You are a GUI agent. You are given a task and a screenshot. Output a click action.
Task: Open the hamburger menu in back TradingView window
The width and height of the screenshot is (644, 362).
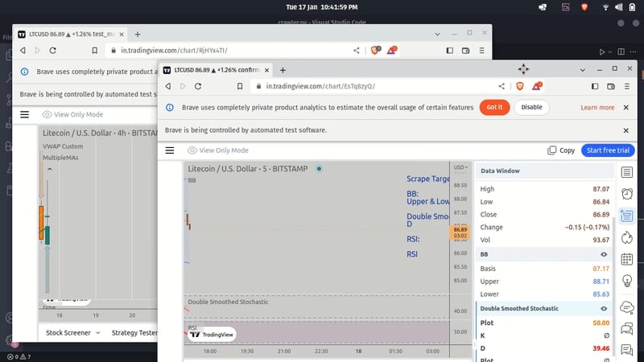(25, 114)
